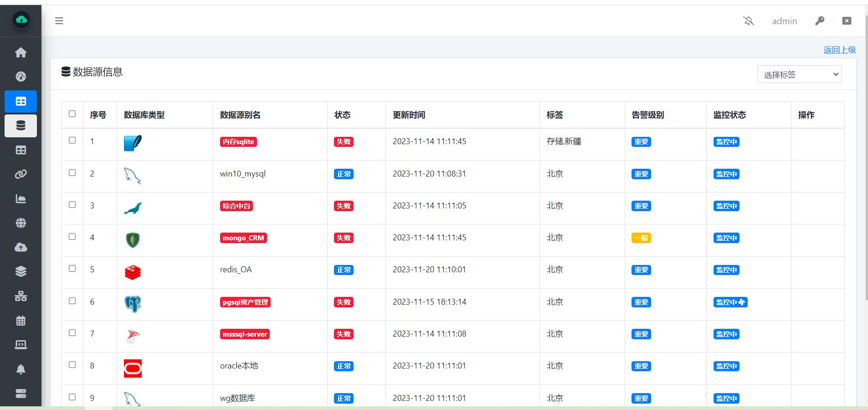This screenshot has width=868, height=410.
Task: Click the oracle本地 datasource name
Action: tap(239, 366)
